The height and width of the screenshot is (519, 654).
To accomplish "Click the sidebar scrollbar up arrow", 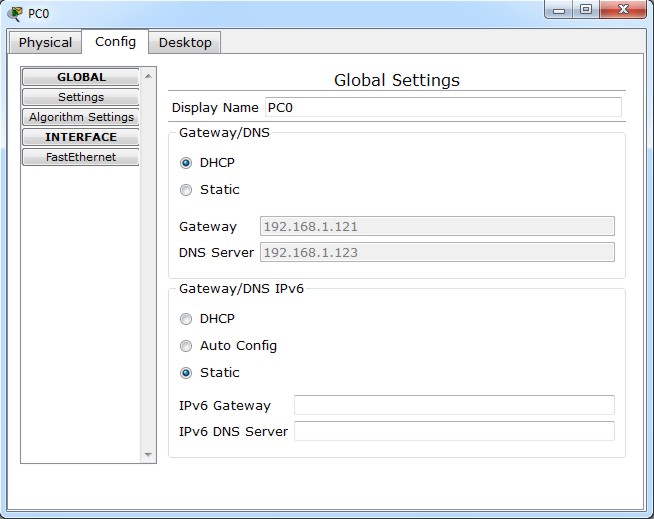I will (148, 76).
